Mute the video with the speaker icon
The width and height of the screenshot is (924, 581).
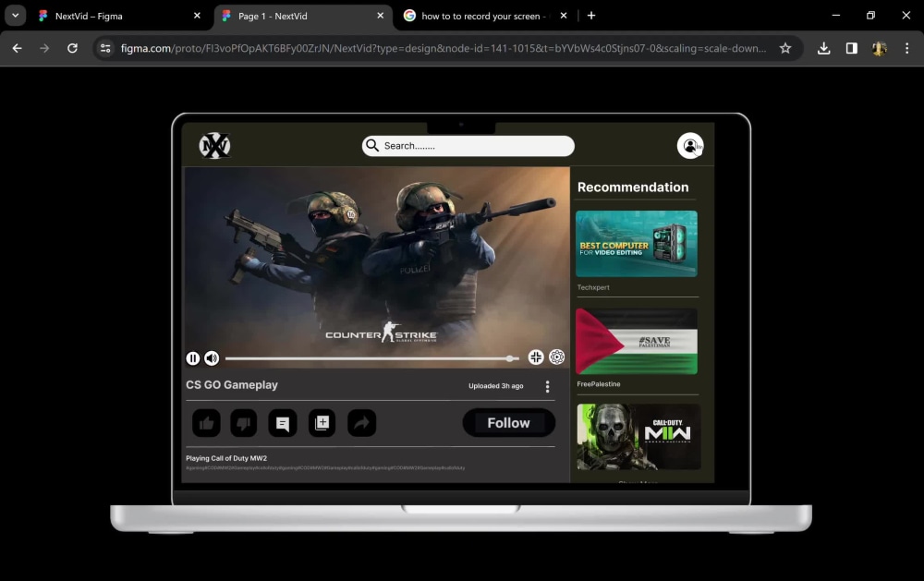(212, 357)
